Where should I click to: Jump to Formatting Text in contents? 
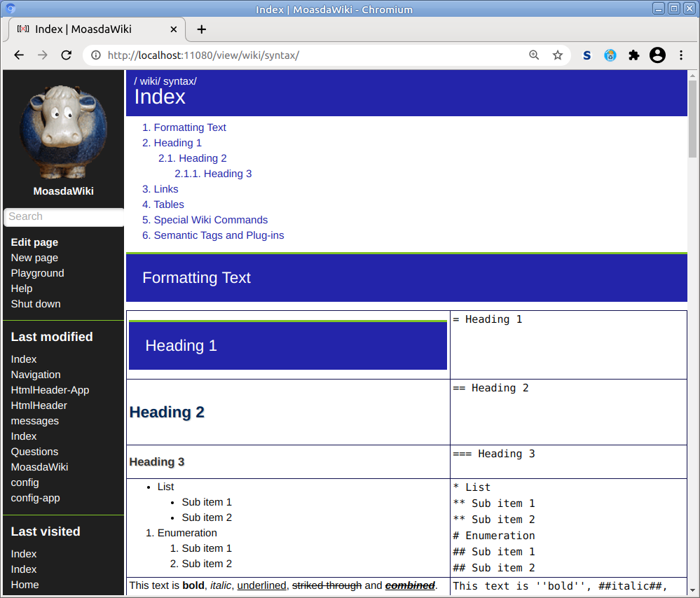(x=190, y=127)
